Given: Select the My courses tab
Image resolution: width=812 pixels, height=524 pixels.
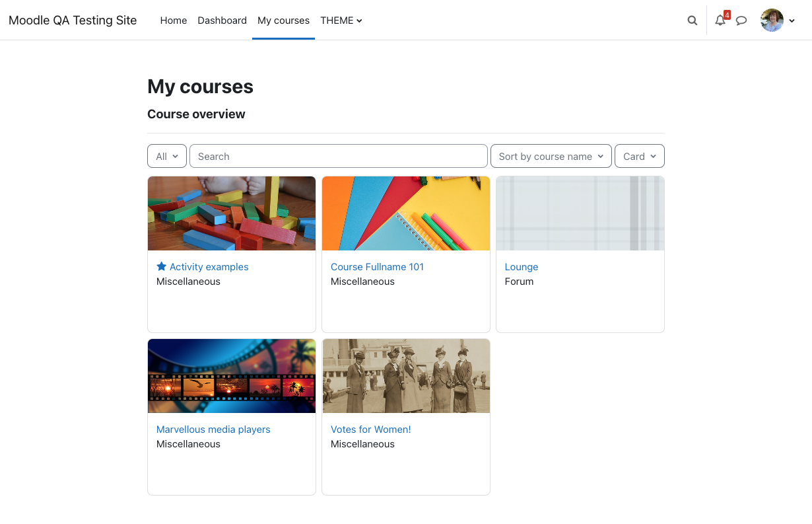Looking at the screenshot, I should pos(284,20).
